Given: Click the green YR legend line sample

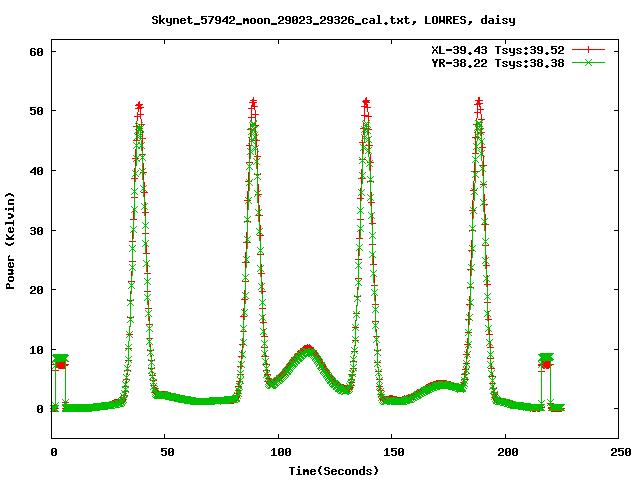Looking at the screenshot, I should coord(588,62).
